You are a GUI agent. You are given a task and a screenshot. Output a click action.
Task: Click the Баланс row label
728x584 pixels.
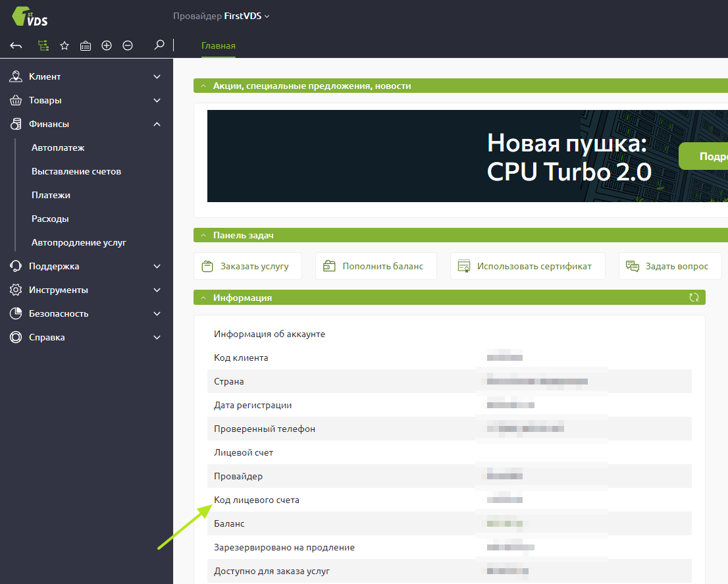point(229,523)
